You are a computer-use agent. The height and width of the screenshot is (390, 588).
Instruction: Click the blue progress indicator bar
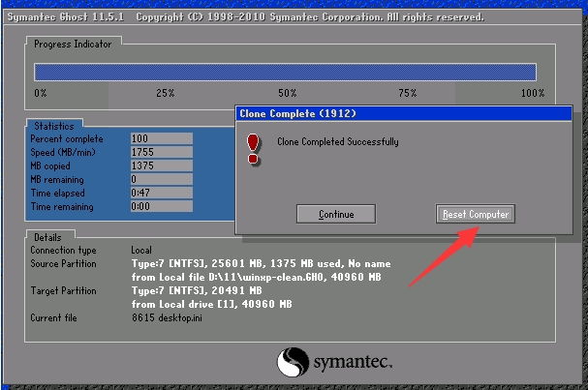pos(285,72)
